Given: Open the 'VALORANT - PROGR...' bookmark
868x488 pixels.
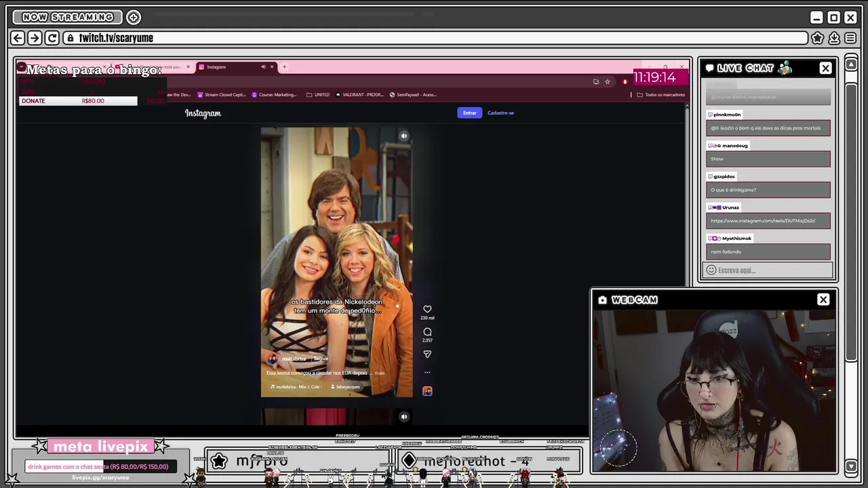Looking at the screenshot, I should [x=359, y=95].
